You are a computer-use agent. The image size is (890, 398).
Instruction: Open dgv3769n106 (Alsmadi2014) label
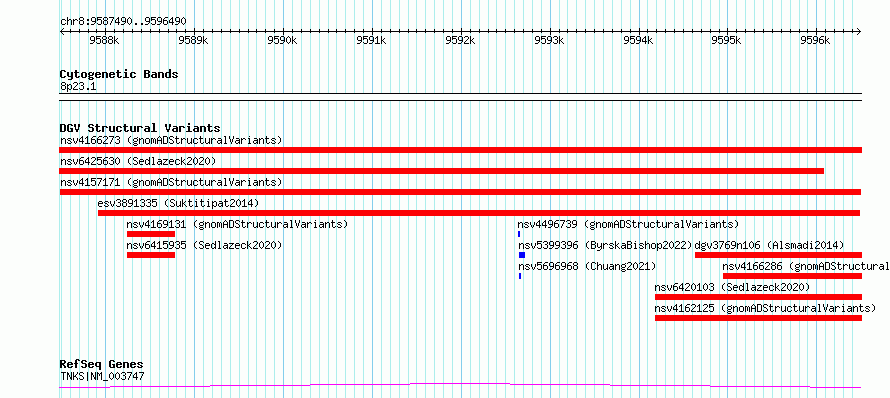(770, 245)
